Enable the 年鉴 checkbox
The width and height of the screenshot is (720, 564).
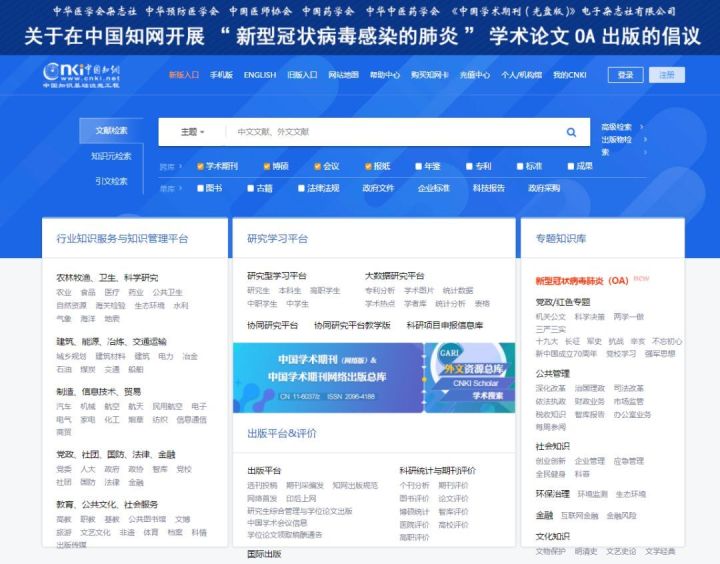coord(418,166)
